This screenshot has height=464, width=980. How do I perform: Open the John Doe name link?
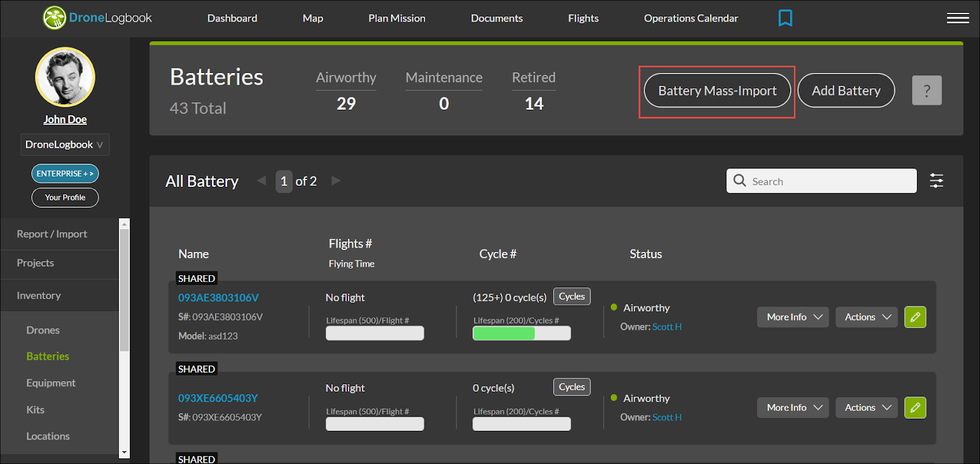[65, 120]
